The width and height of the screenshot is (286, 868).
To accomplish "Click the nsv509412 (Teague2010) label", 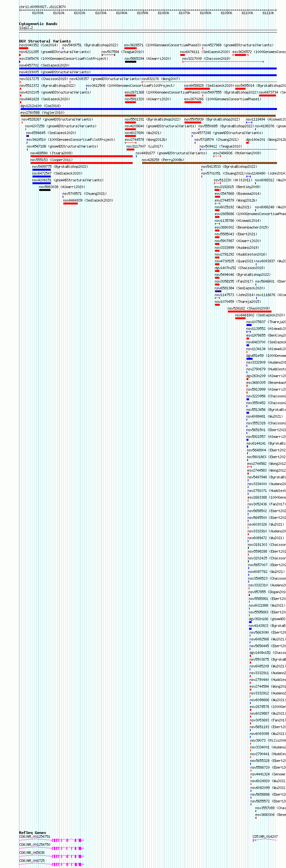I will pos(221,146).
